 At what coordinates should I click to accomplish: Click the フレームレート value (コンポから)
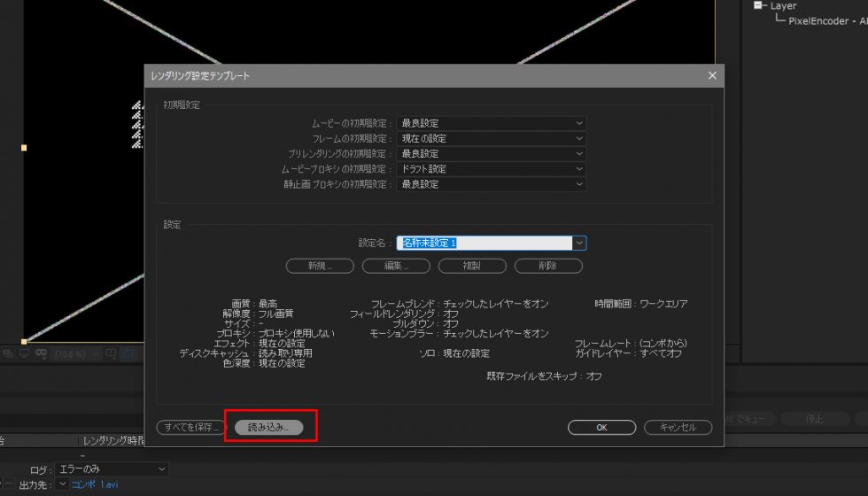(663, 344)
